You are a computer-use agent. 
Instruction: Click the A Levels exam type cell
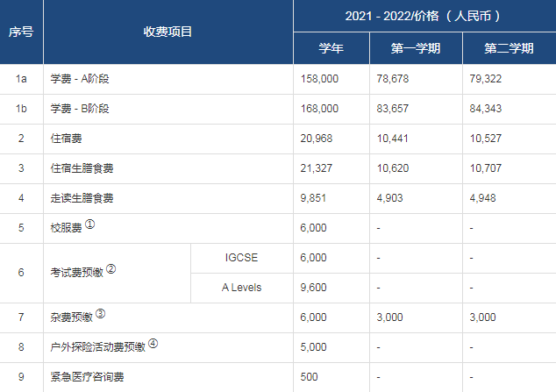241,287
